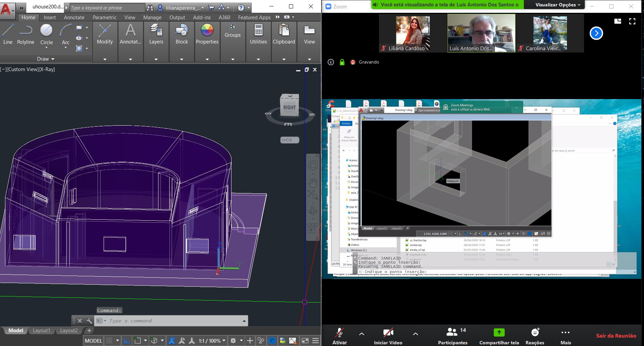Switch to the Manage ribbon tab

coord(152,18)
